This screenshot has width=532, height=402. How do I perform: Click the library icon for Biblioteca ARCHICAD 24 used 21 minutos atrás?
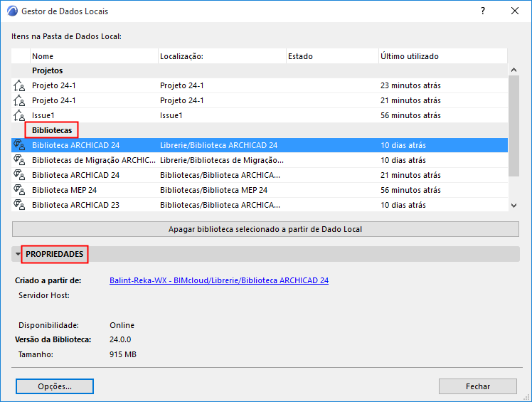pos(19,175)
